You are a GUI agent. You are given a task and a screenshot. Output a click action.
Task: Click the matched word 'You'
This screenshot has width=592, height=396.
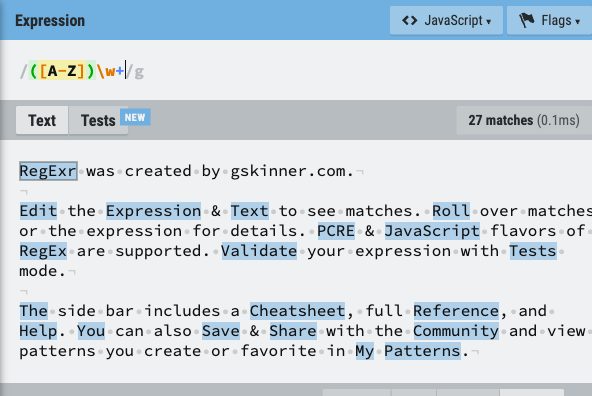pos(91,331)
